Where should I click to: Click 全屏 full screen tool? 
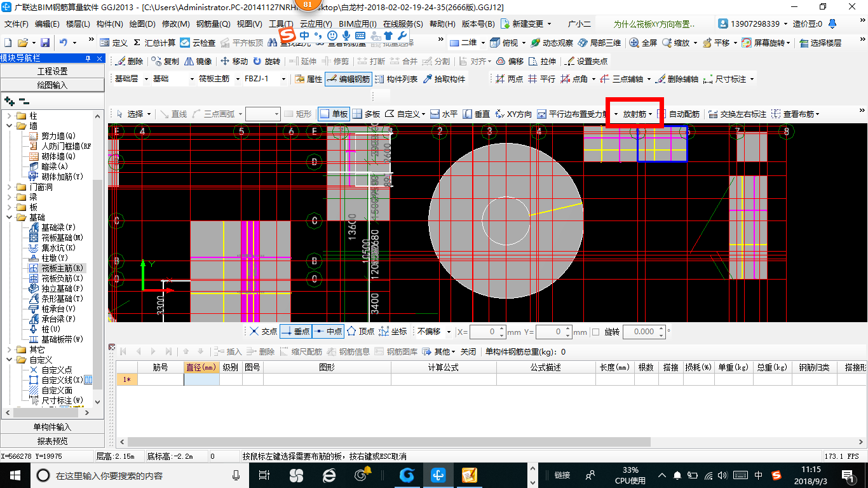click(x=644, y=43)
